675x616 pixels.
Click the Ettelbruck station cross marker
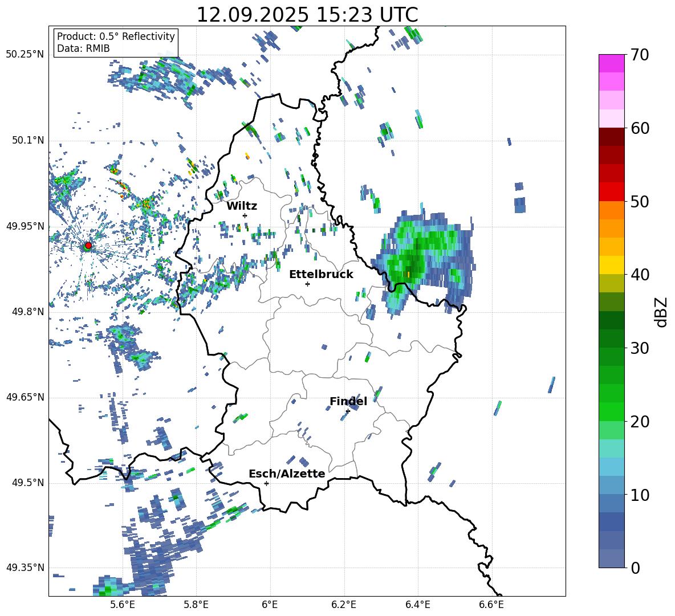click(x=307, y=284)
